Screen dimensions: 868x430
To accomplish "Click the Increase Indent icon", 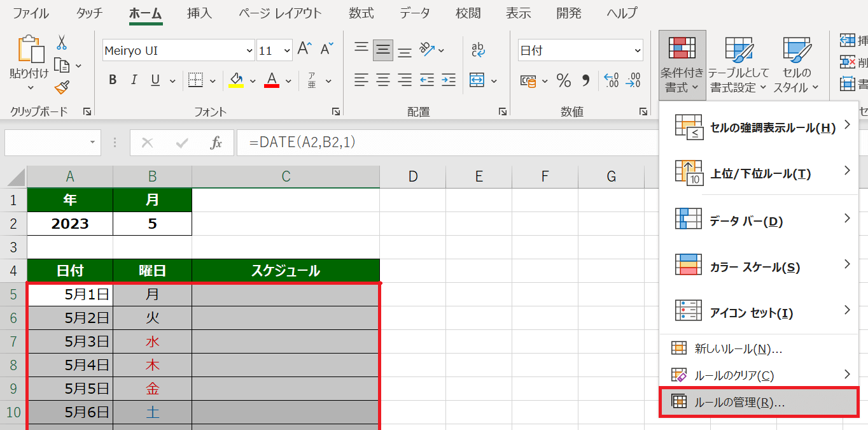I will (x=449, y=80).
